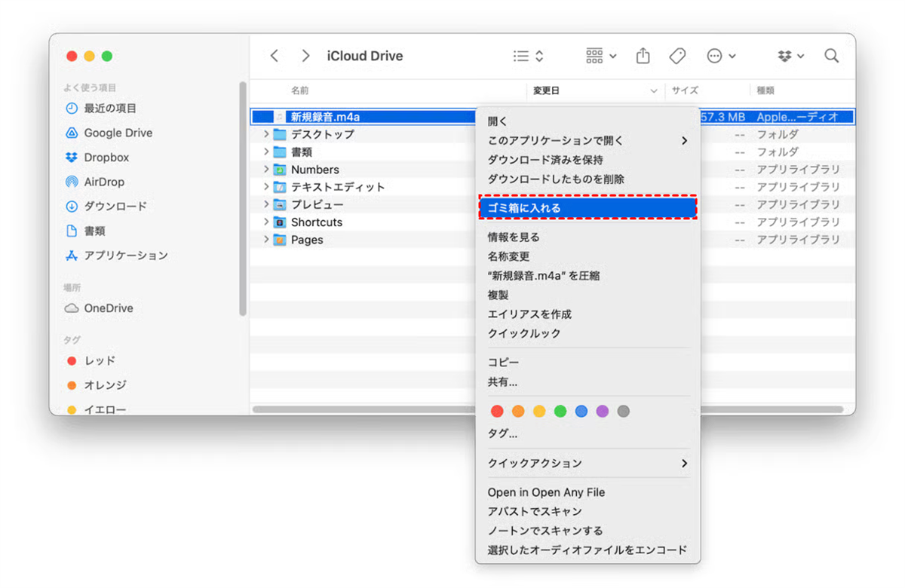Click the sidebar vertical scrollbar
This screenshot has height=588, width=905.
pyautogui.click(x=243, y=199)
